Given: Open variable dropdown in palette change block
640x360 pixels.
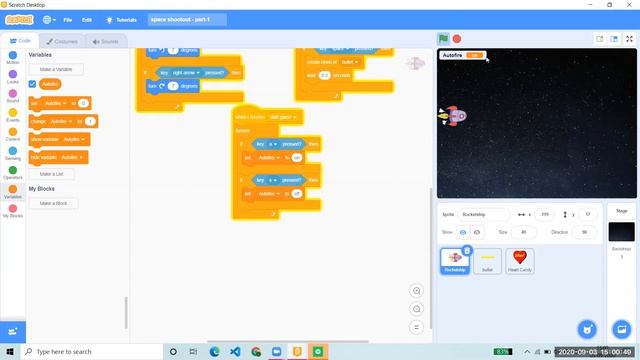Looking at the screenshot, I should (x=61, y=122).
